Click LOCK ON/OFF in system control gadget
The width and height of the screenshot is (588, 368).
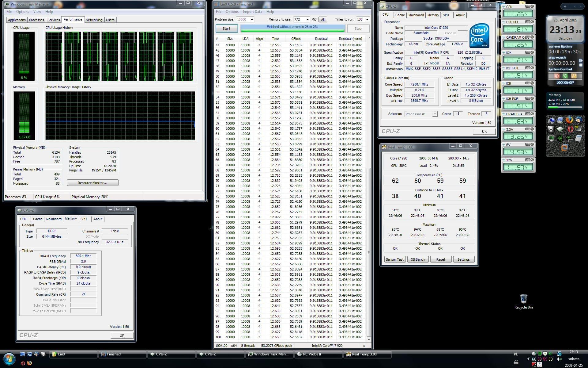[x=565, y=82]
